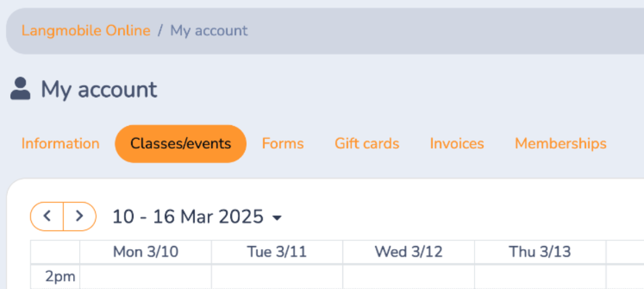The image size is (644, 289).
Task: Click the Tue 3/11 column header
Action: (277, 252)
